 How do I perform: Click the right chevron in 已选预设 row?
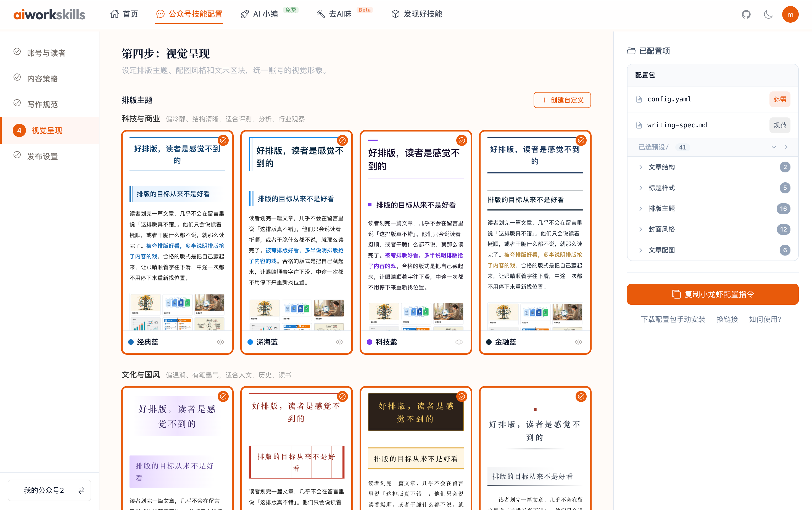[x=786, y=147]
